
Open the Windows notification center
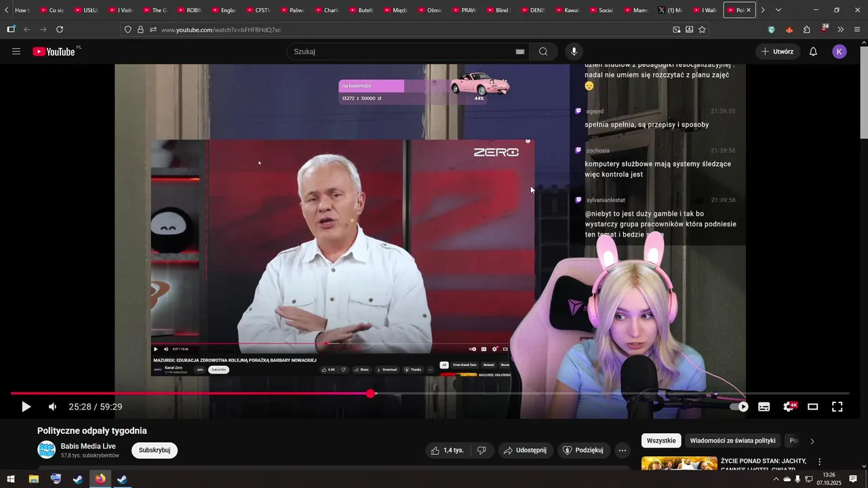tap(853, 479)
